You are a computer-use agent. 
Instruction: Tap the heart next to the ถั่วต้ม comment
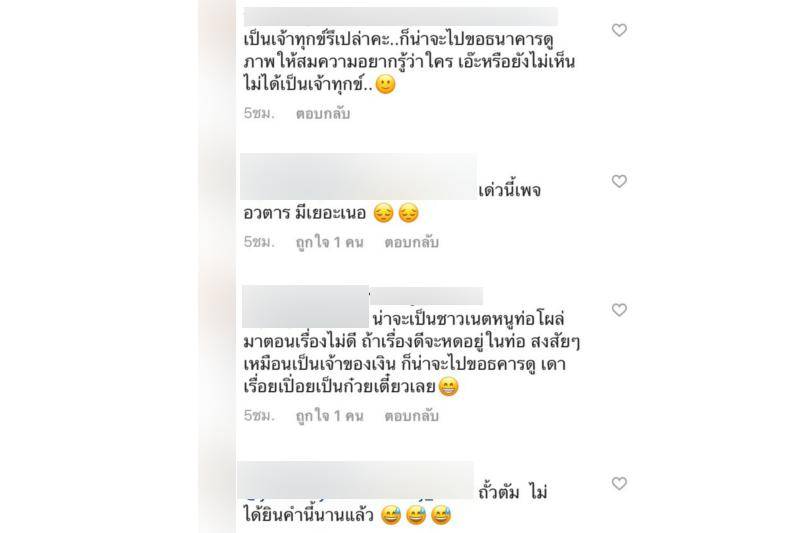tap(619, 483)
